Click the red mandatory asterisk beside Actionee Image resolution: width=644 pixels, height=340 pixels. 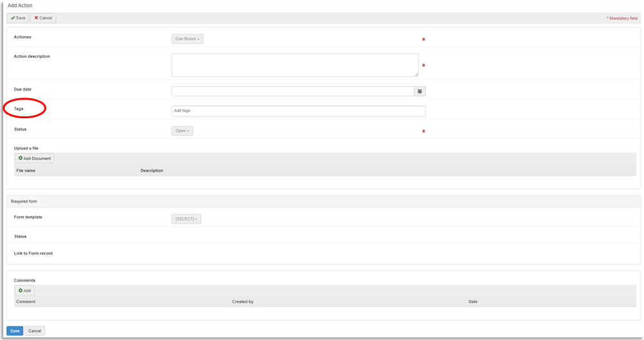[x=424, y=39]
